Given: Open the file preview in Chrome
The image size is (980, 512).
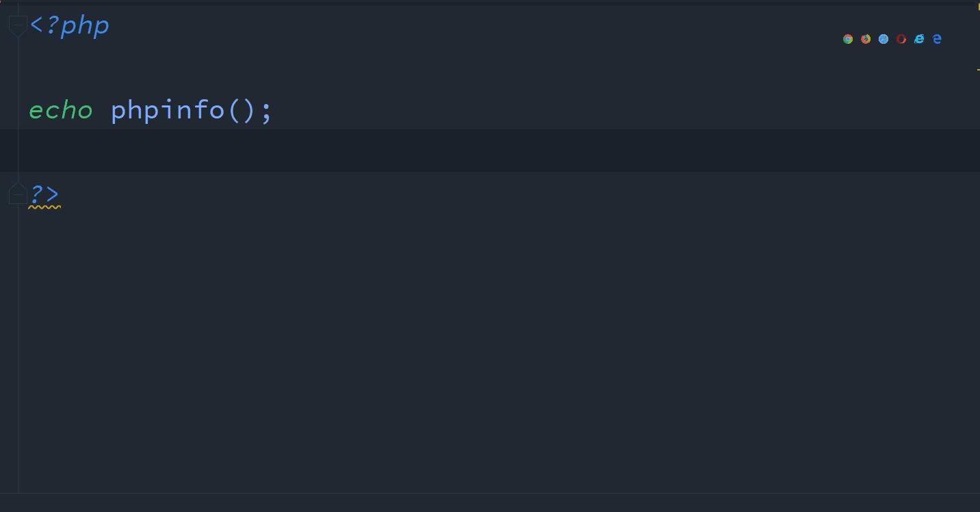Looking at the screenshot, I should pos(848,39).
